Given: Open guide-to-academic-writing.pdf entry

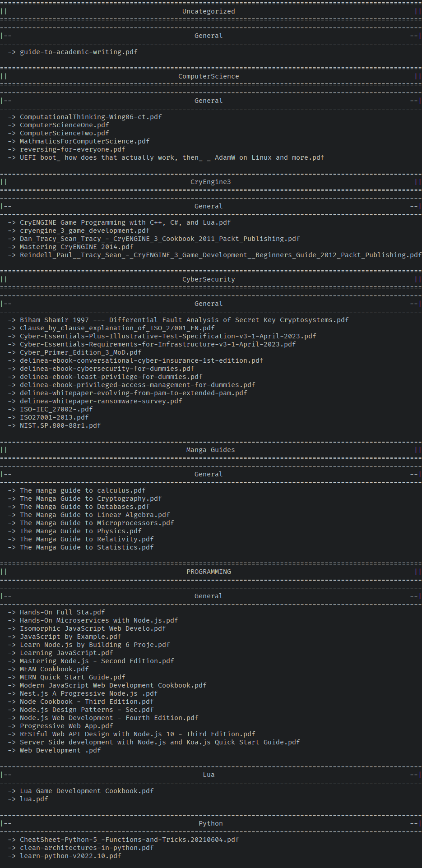Looking at the screenshot, I should pos(79,52).
